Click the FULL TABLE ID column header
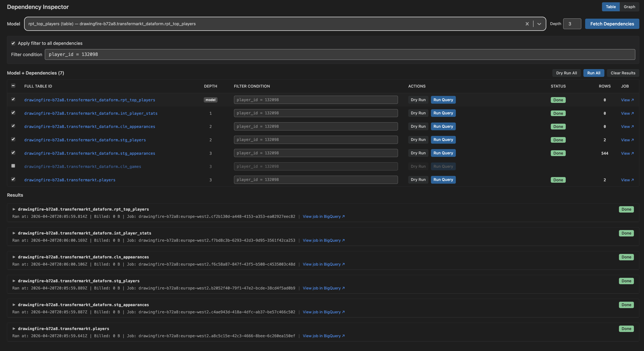The image size is (644, 351). 38,86
